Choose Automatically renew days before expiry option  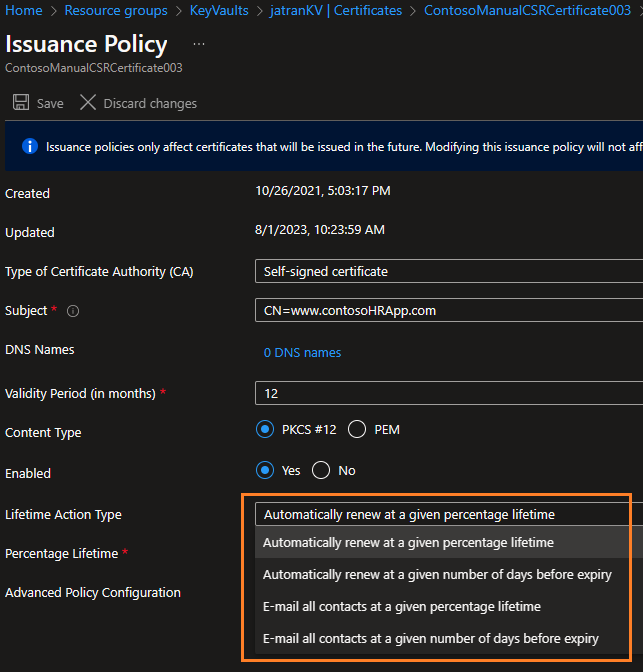point(437,575)
